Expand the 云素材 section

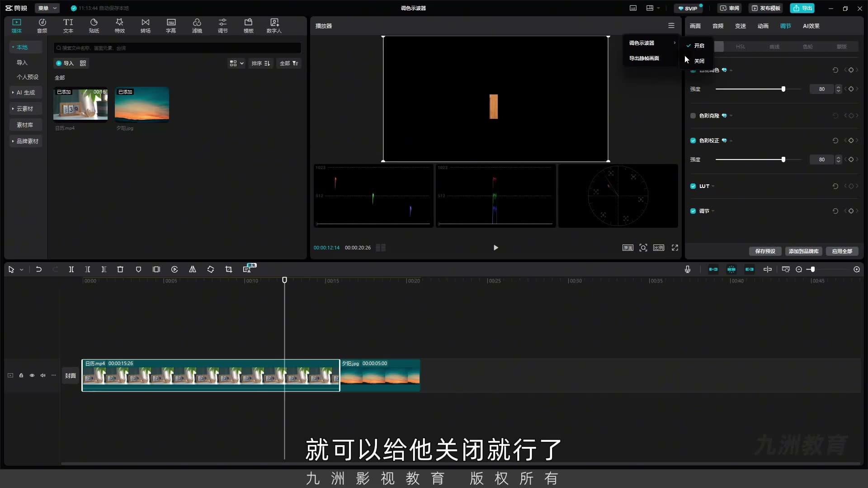(26, 108)
